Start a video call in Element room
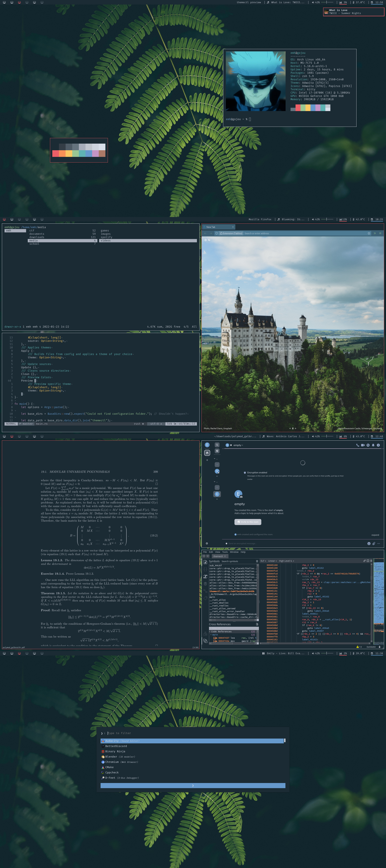 (363, 445)
